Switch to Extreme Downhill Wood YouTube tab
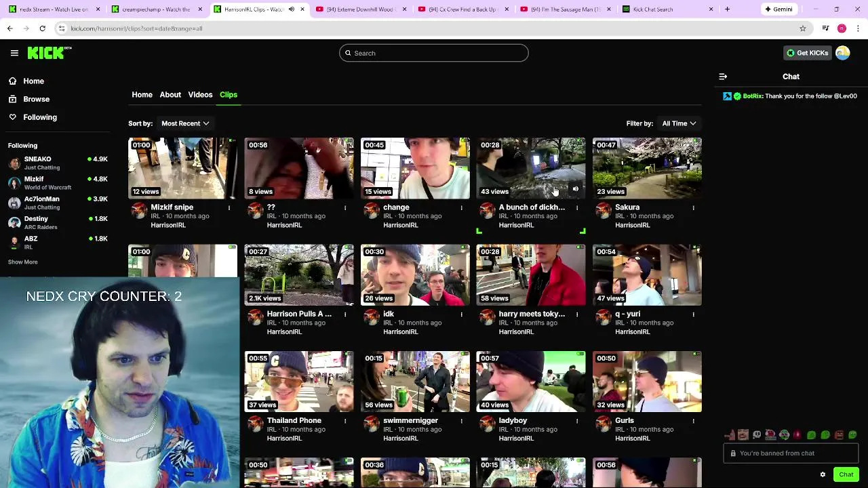The height and width of the screenshot is (488, 868). 361,9
